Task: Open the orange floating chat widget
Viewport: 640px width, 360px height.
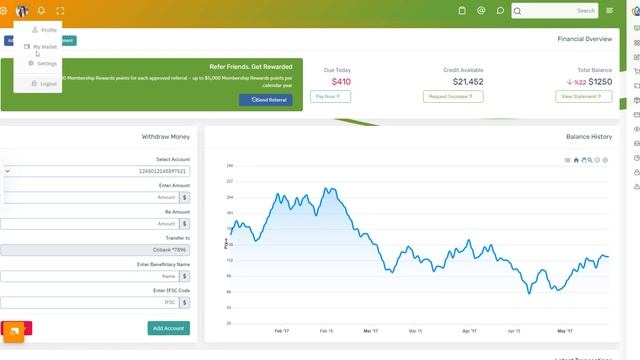Action: [x=14, y=332]
